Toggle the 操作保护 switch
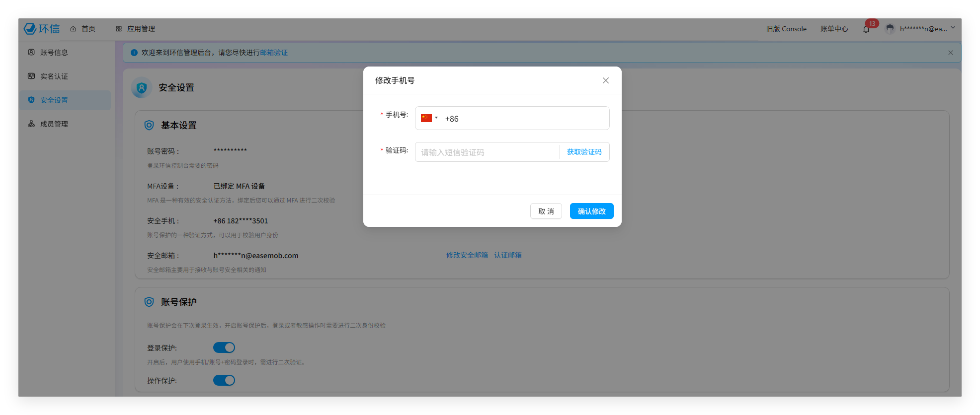Screen dimensions: 980x415 pos(224,380)
